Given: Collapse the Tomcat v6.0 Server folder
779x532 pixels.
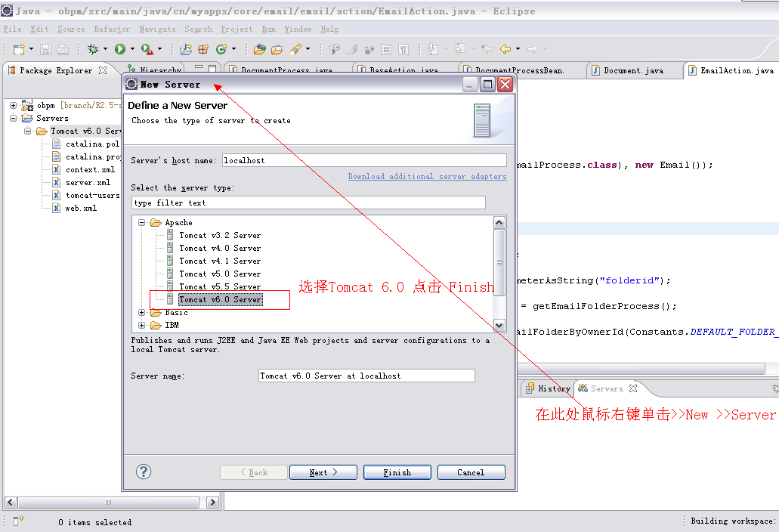Looking at the screenshot, I should click(28, 131).
